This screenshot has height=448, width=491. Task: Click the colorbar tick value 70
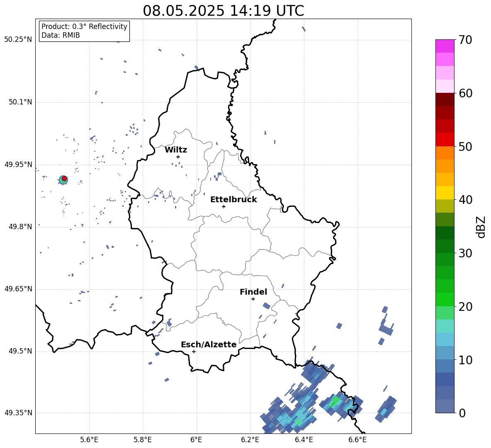[465, 40]
